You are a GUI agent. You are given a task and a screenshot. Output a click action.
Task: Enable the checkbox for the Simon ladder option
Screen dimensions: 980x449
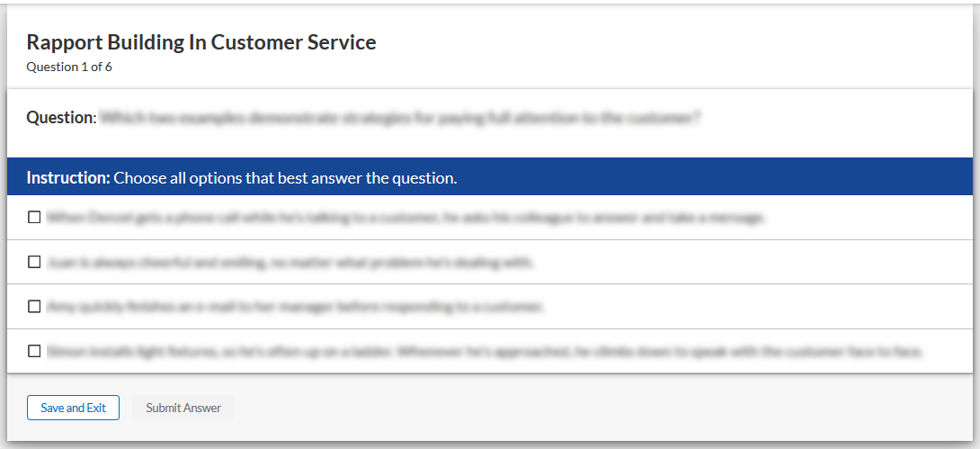[x=34, y=351]
